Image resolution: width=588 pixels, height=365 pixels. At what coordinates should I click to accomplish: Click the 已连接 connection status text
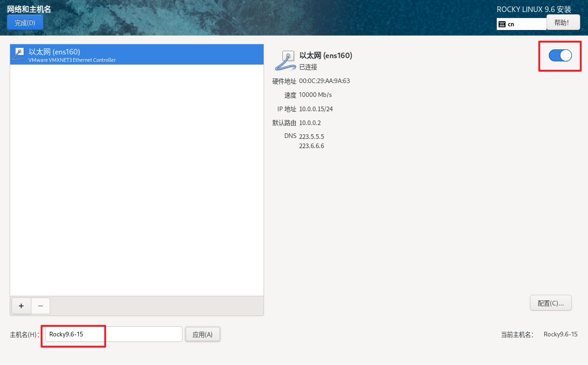point(308,67)
